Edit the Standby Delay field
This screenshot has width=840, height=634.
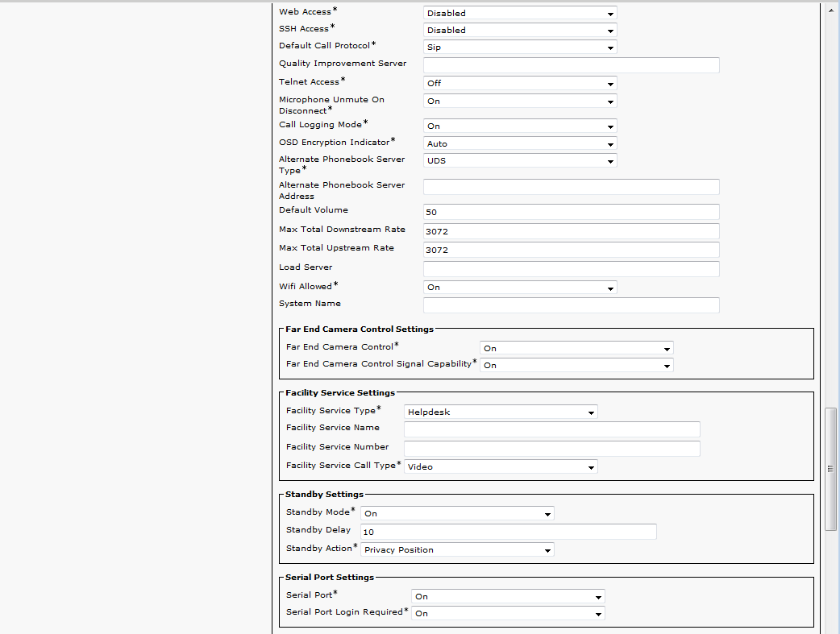(509, 532)
